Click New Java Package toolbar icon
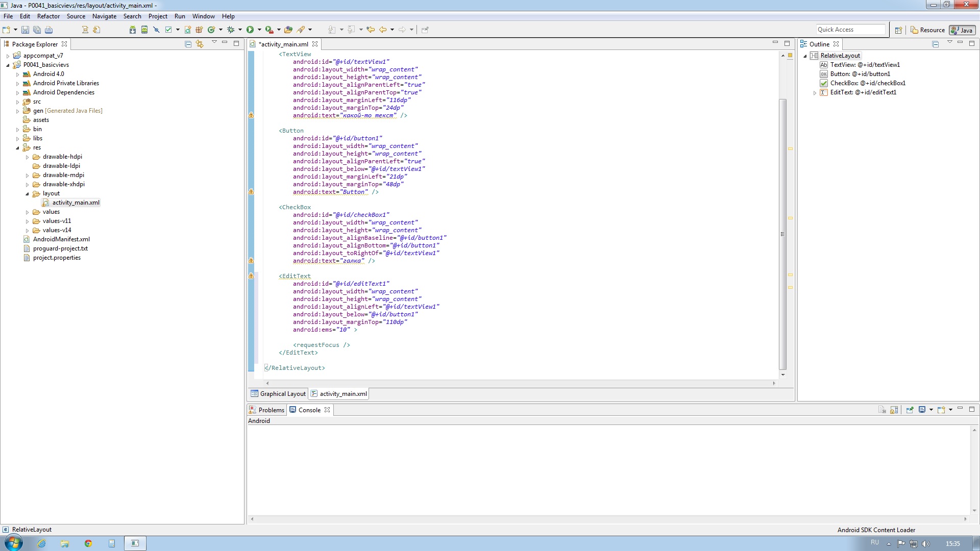This screenshot has height=551, width=980. 200,30
